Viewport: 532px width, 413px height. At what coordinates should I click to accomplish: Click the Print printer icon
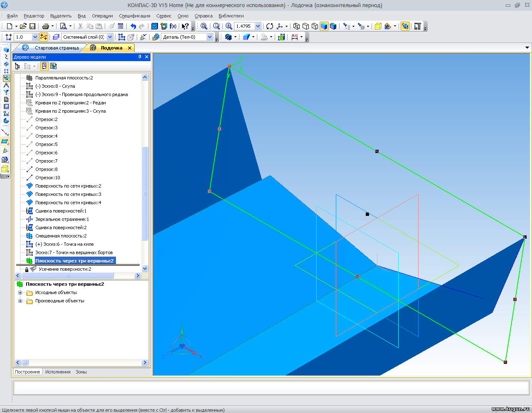(x=46, y=26)
